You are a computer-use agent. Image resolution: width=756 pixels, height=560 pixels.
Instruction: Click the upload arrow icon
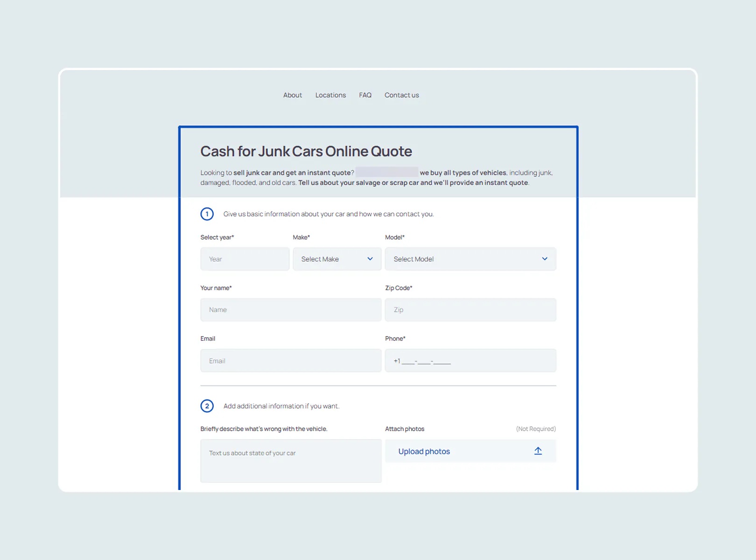tap(538, 451)
